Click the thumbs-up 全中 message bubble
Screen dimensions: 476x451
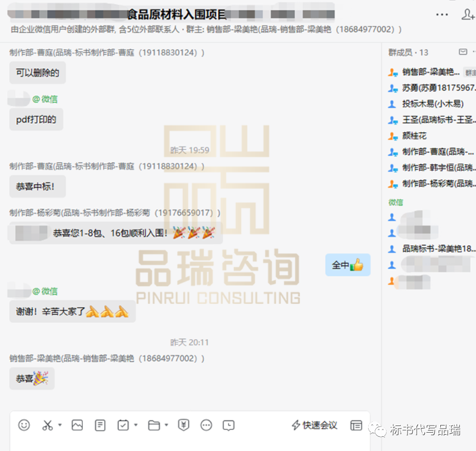348,265
